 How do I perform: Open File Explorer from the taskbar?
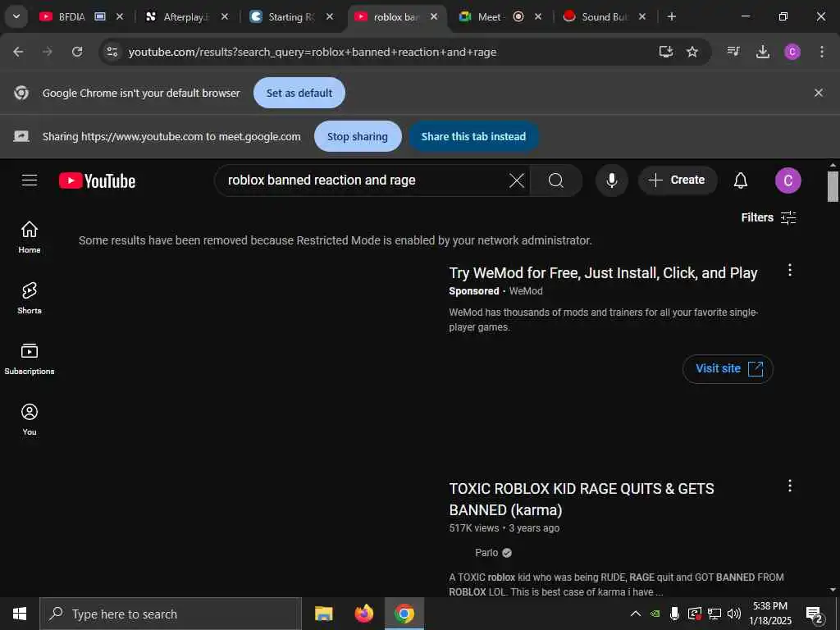tap(323, 614)
